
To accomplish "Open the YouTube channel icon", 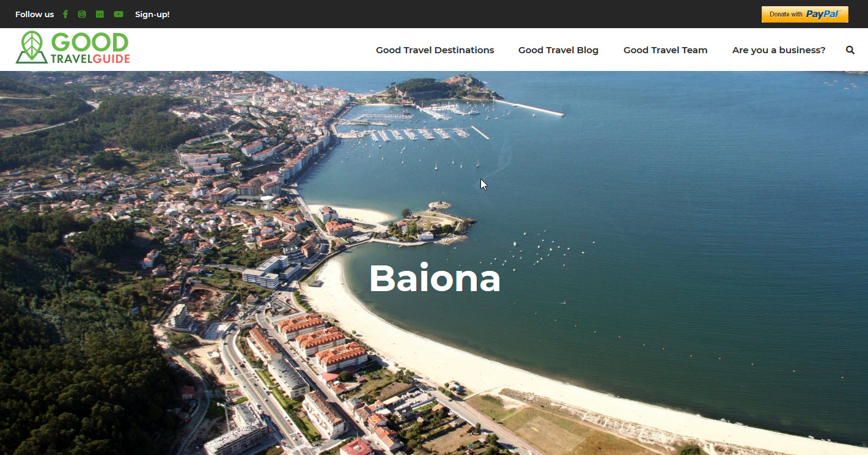I will click(119, 14).
